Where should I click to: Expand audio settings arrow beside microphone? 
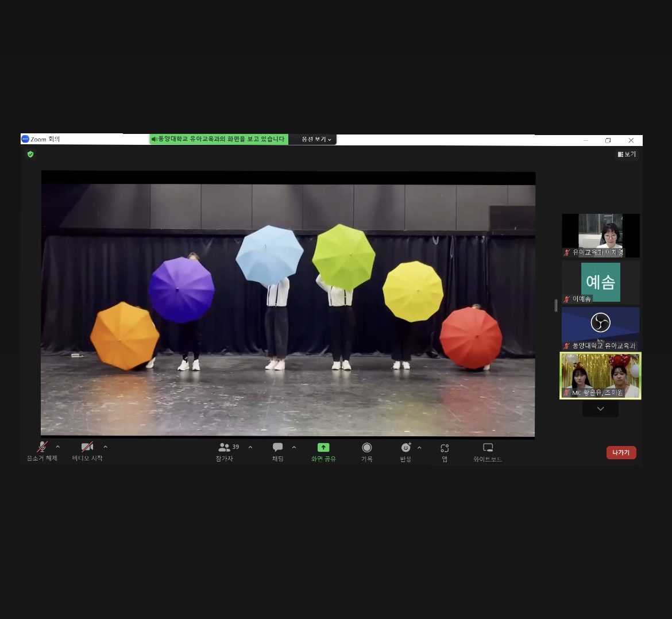point(57,447)
